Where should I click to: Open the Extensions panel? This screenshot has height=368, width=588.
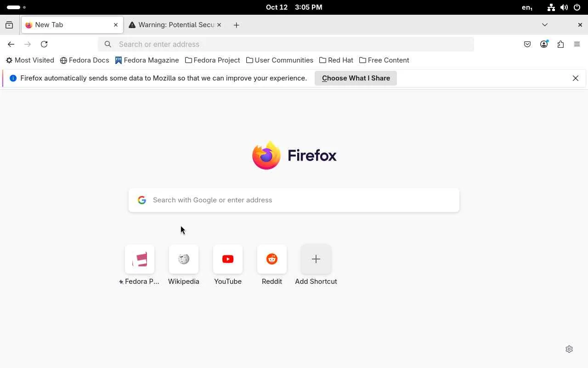[560, 44]
